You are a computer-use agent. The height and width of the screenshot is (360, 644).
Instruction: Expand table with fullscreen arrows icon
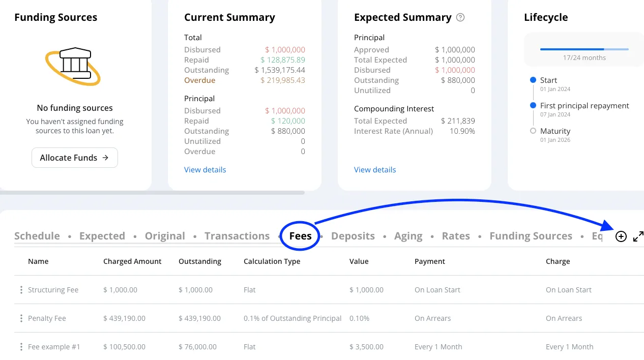[638, 236]
